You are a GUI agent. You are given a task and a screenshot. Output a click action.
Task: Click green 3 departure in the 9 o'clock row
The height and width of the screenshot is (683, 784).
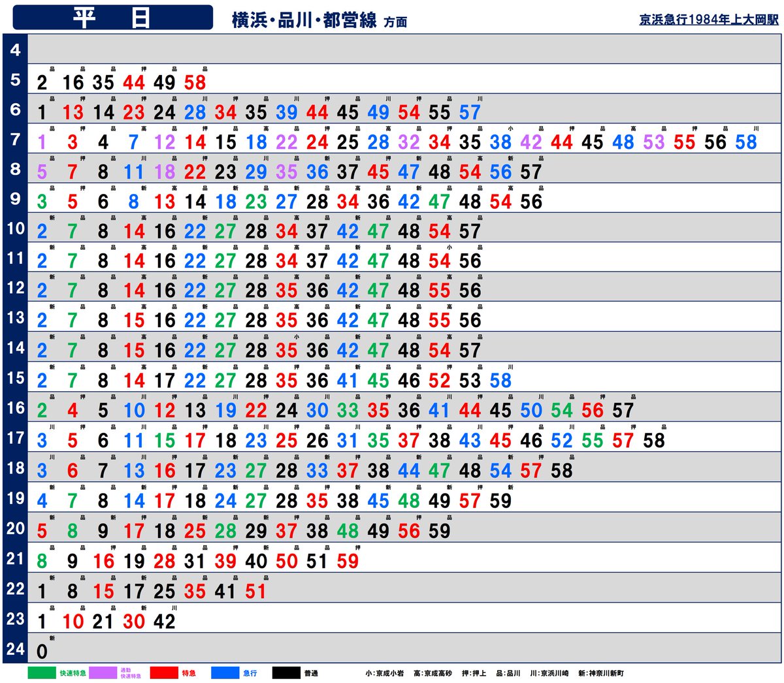42,202
